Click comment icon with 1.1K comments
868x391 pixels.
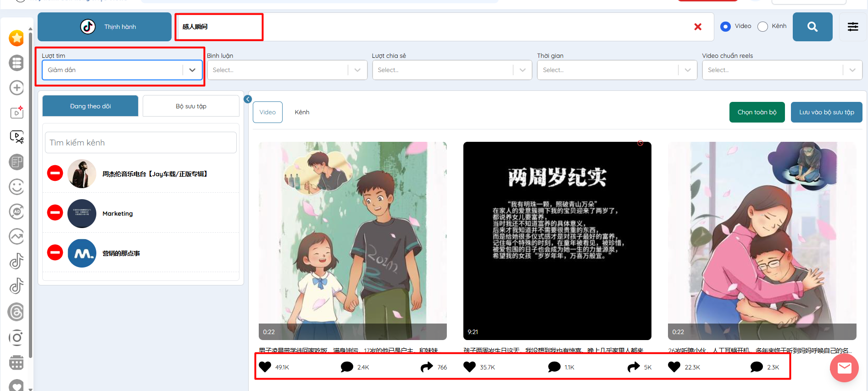click(554, 367)
